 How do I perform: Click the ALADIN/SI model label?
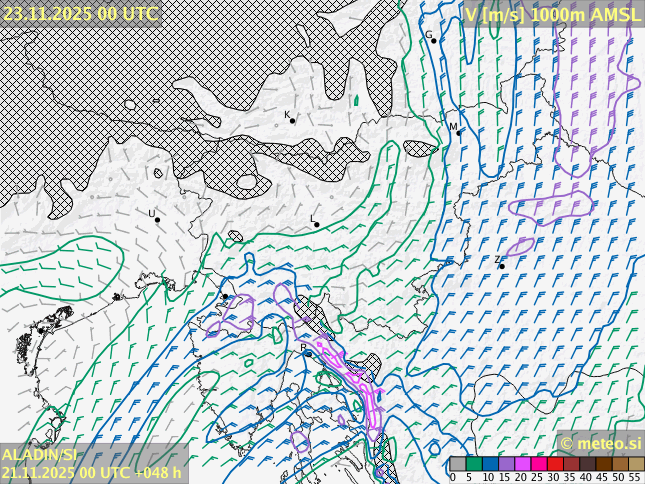click(39, 455)
